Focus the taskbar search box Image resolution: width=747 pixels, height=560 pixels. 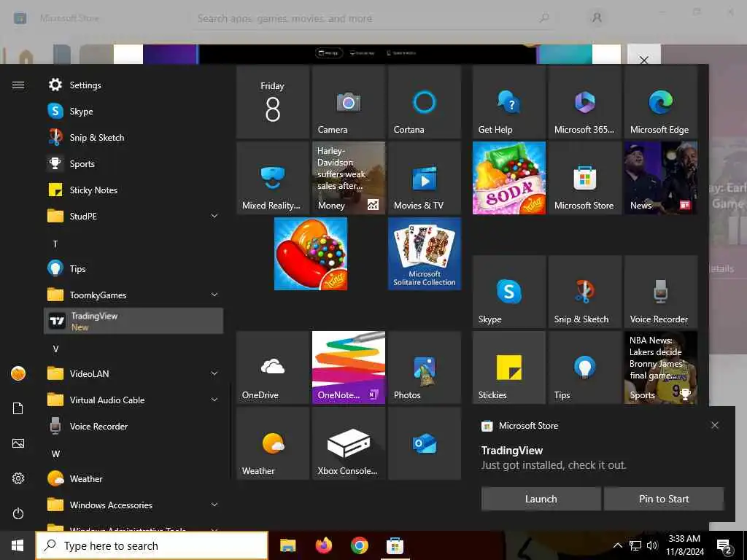point(152,545)
